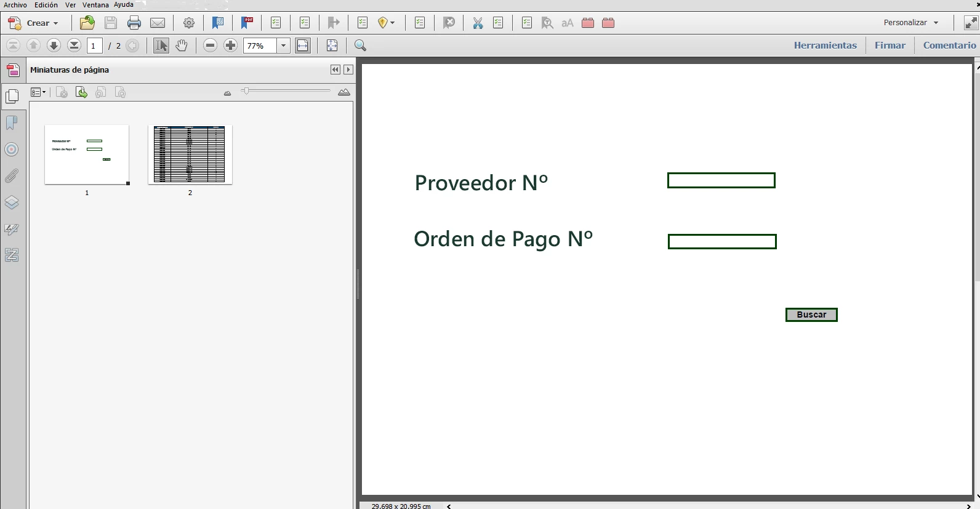Viewport: 980px width, 509px height.
Task: Click the magnifier search icon
Action: (361, 45)
